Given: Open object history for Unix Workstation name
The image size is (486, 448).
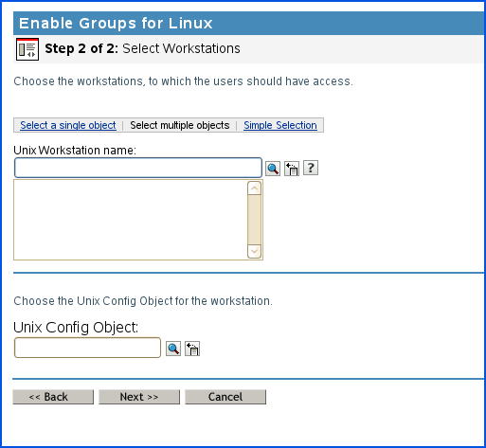Looking at the screenshot, I should 292,169.
